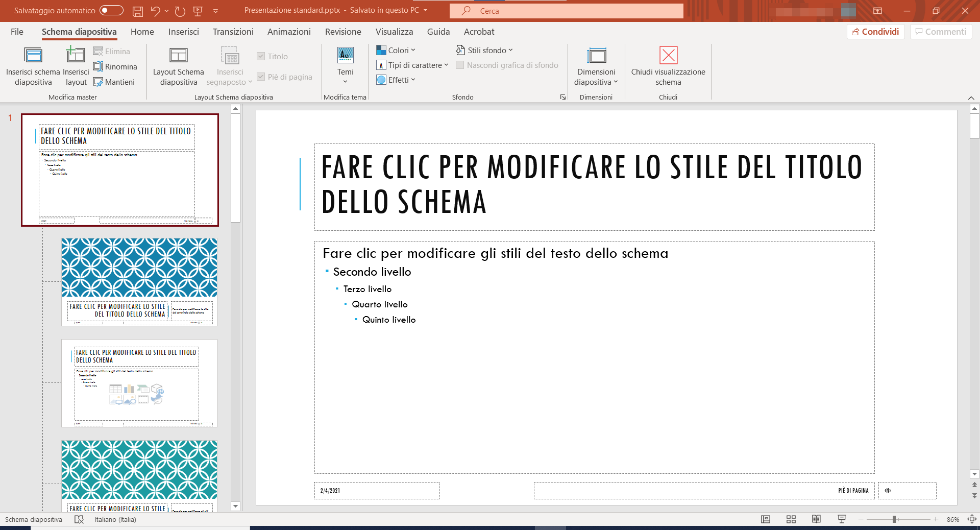Click Inserisci schema diapositiva icon

click(33, 56)
